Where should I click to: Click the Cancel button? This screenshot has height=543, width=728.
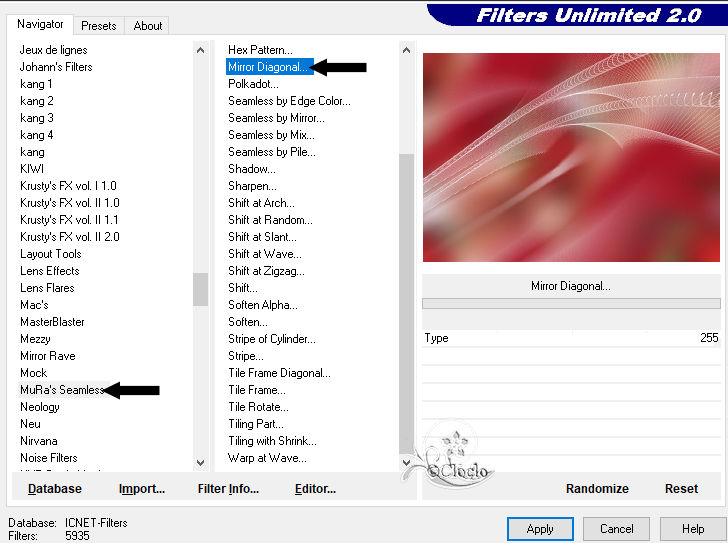coord(616,529)
